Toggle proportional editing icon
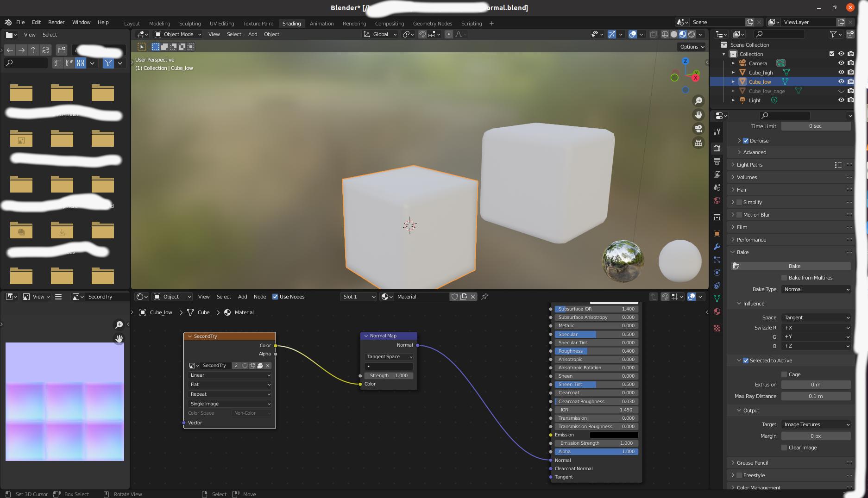The width and height of the screenshot is (868, 498). pos(448,34)
